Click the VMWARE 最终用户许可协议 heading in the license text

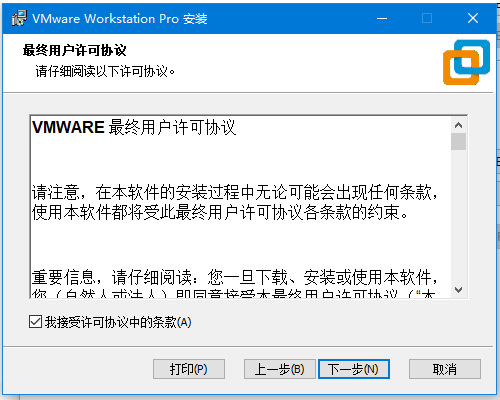tap(134, 128)
